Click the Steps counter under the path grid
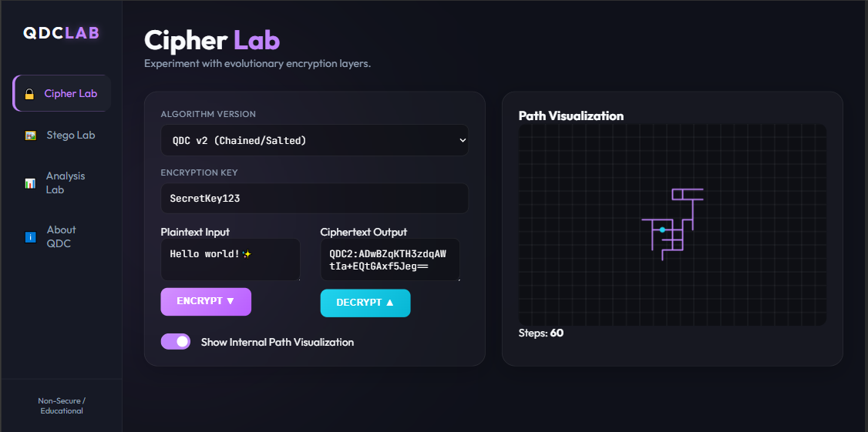868x432 pixels. (x=541, y=333)
